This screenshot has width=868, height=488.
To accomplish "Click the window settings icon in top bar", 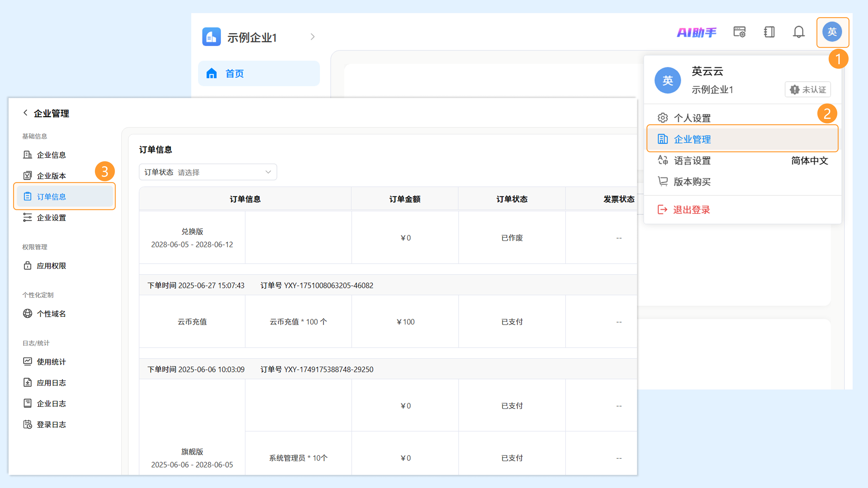I will point(739,32).
